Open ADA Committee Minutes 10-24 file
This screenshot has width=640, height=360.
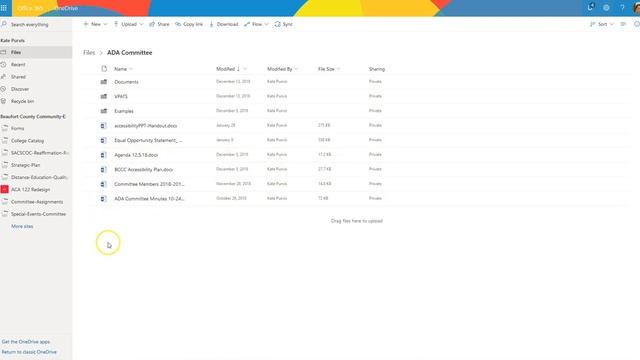(149, 198)
